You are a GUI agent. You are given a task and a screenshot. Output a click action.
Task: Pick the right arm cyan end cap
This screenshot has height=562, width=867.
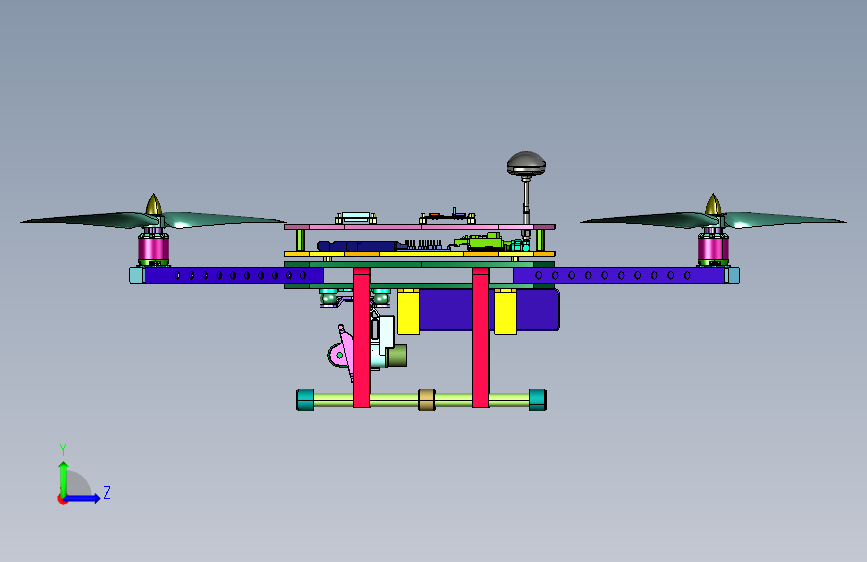pyautogui.click(x=732, y=275)
